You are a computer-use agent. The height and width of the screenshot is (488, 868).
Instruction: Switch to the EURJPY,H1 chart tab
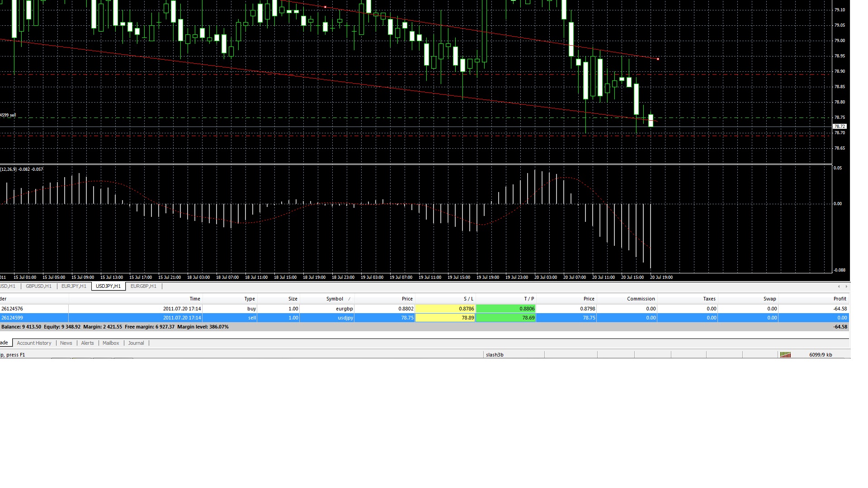pyautogui.click(x=74, y=286)
